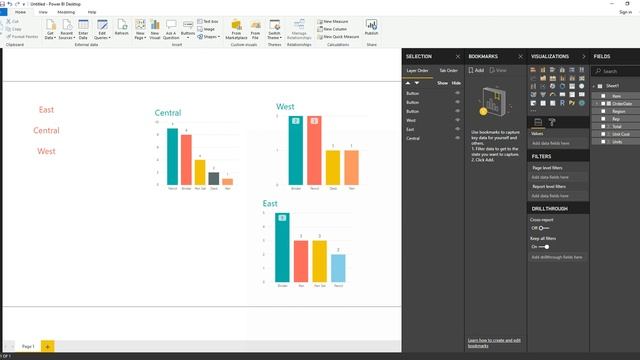Choose the R script visual icon
The height and width of the screenshot is (360, 640).
tap(562, 103)
